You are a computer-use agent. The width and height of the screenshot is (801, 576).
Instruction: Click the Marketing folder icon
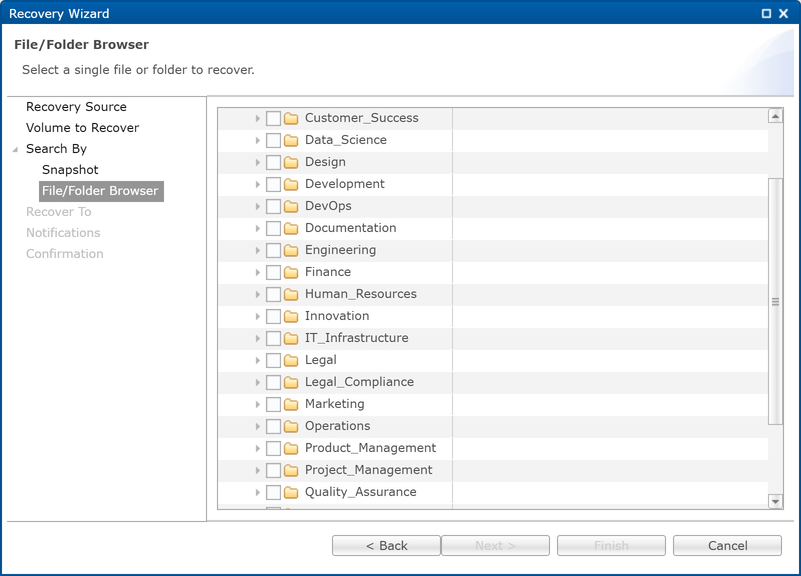coord(291,404)
